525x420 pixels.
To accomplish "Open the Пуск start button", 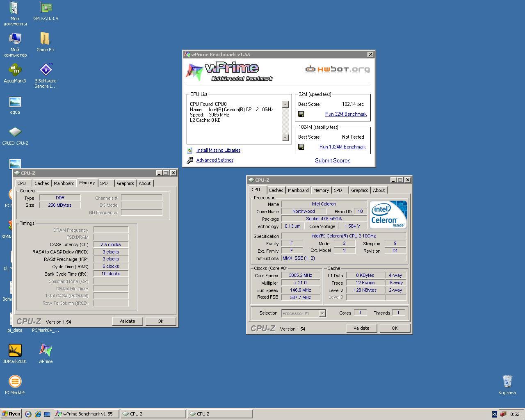I will [x=11, y=414].
